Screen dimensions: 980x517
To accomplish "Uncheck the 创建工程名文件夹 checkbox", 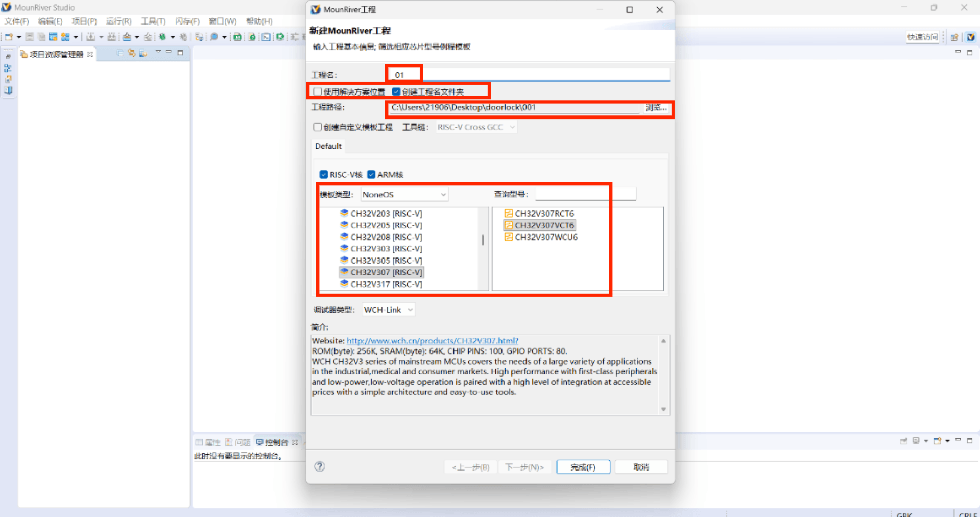I will [396, 92].
